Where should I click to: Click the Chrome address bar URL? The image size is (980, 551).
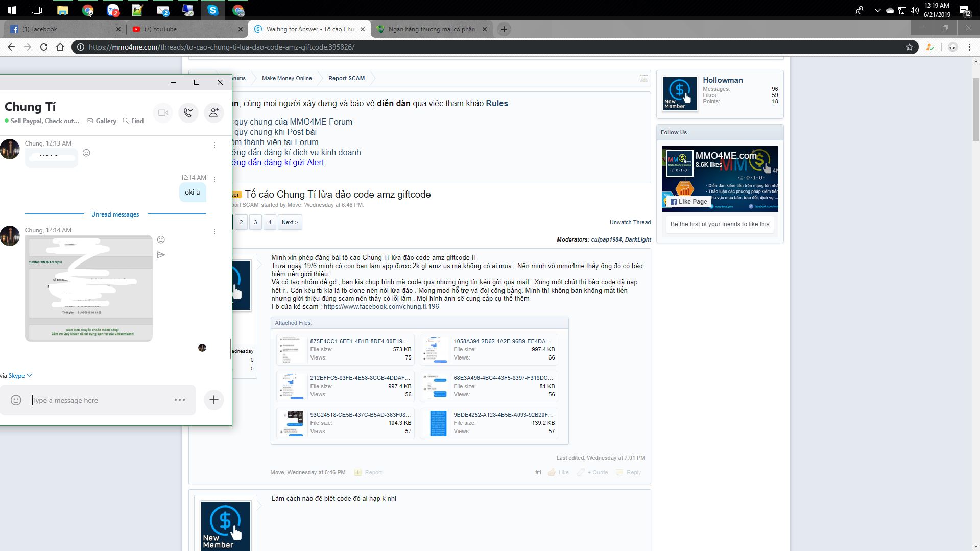222,47
